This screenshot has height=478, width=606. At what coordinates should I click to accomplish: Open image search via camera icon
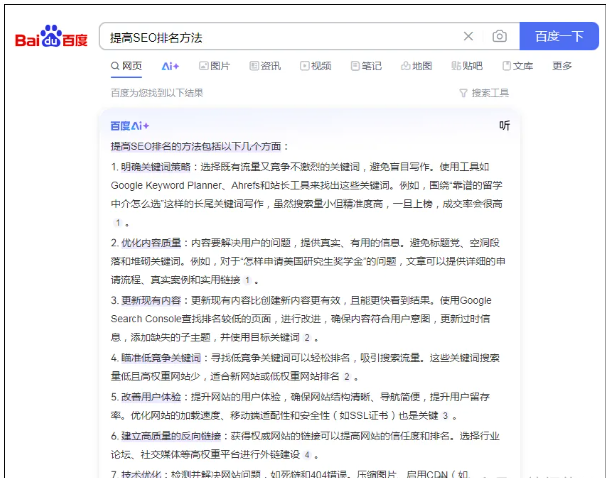pyautogui.click(x=499, y=37)
